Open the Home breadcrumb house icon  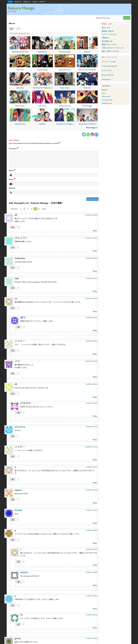[x=10, y=23]
